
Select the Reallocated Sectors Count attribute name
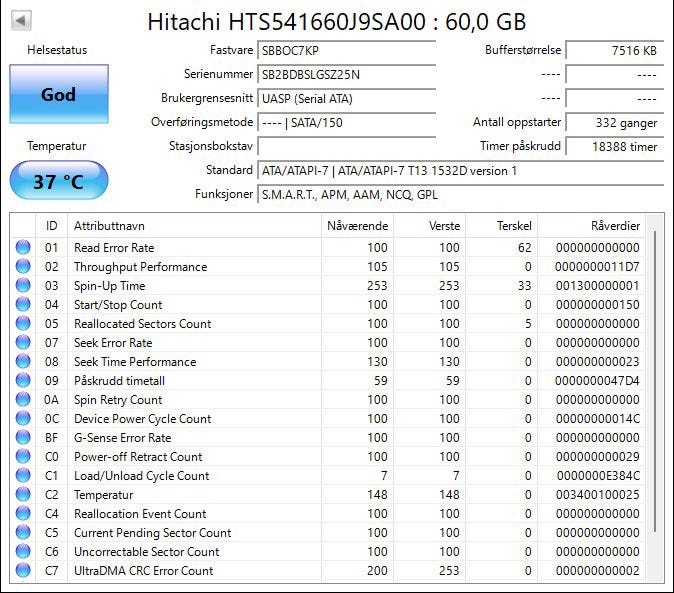pyautogui.click(x=143, y=324)
